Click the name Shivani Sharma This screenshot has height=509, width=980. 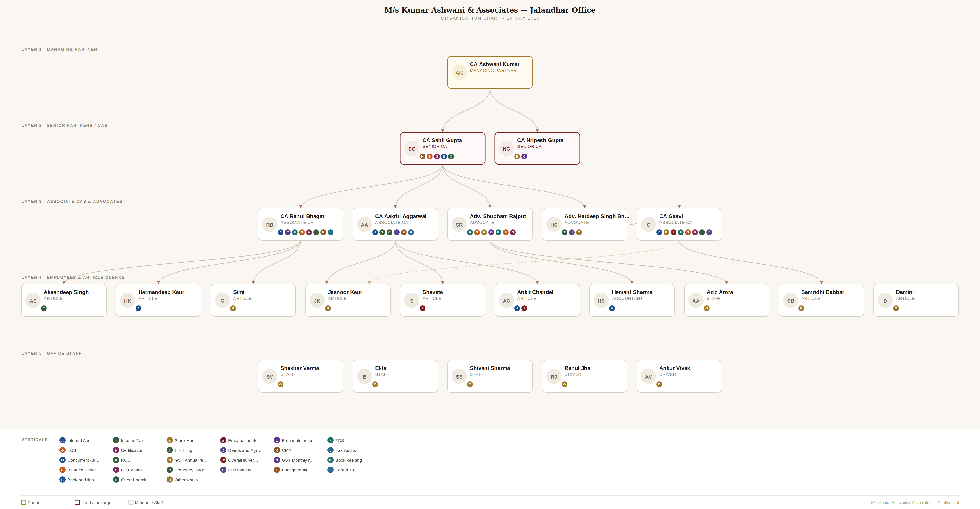490,368
